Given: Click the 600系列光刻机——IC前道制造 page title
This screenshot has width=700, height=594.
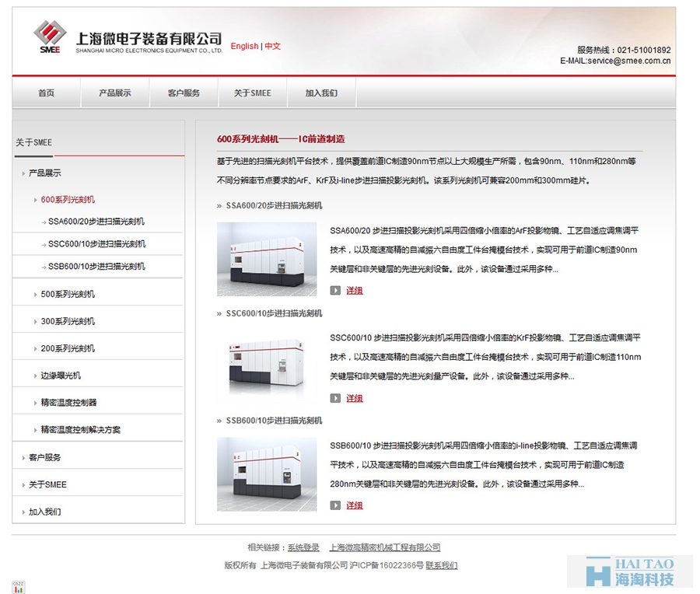Looking at the screenshot, I should (281, 139).
